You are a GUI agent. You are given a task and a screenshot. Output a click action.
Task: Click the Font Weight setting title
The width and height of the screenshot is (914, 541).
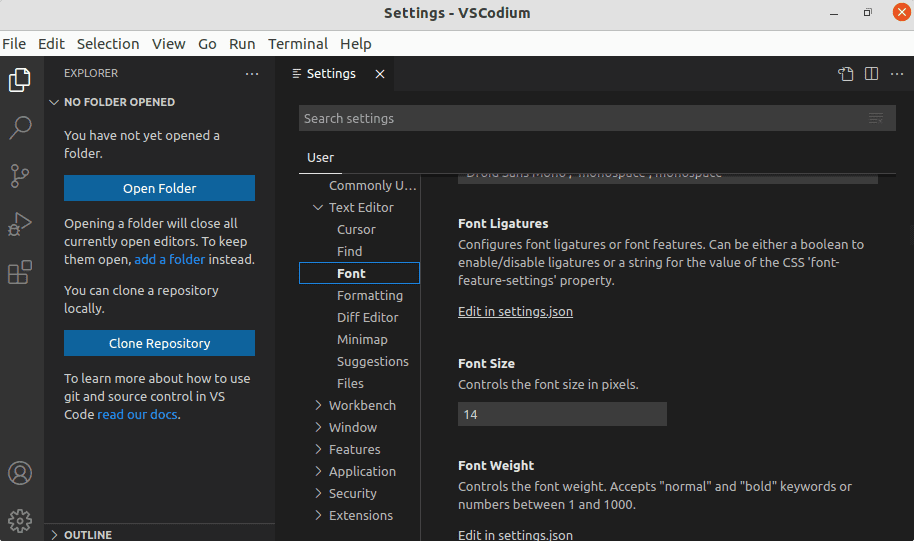coord(495,465)
